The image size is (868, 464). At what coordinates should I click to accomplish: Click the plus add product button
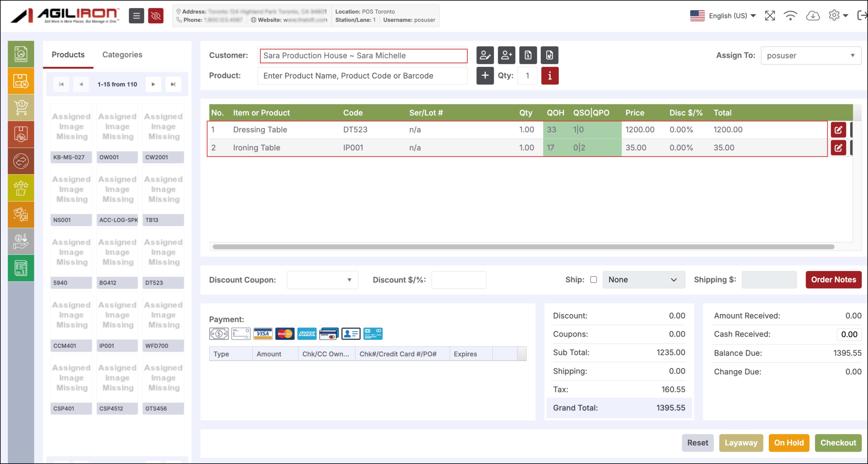pos(485,76)
